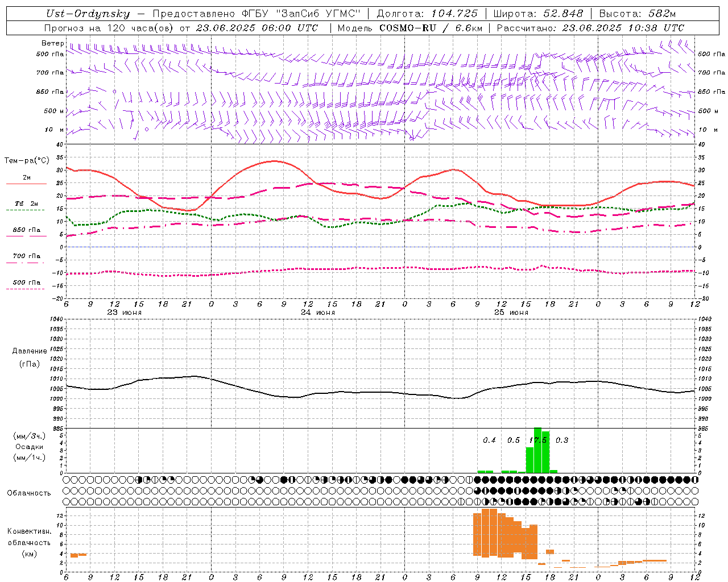This screenshot has width=728, height=582.
Task: Click the 'Высота: 582м' elevation text
Action: point(638,14)
